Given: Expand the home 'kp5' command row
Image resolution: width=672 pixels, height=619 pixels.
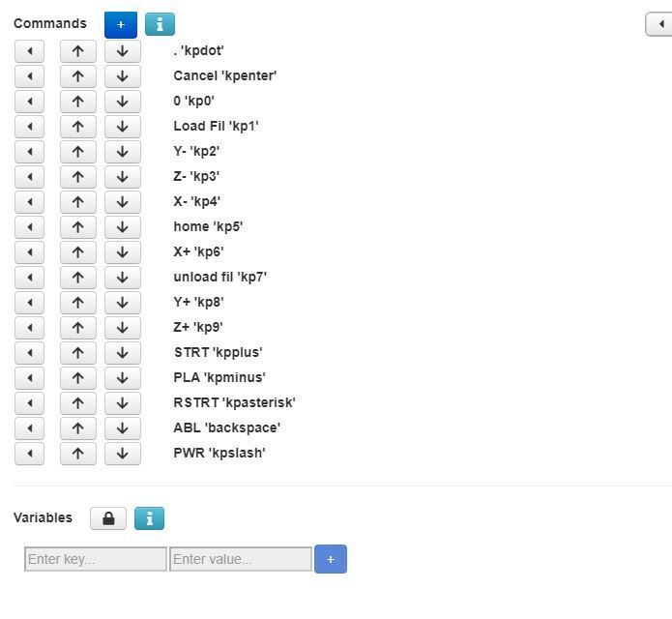Looking at the screenshot, I should (x=29, y=226).
